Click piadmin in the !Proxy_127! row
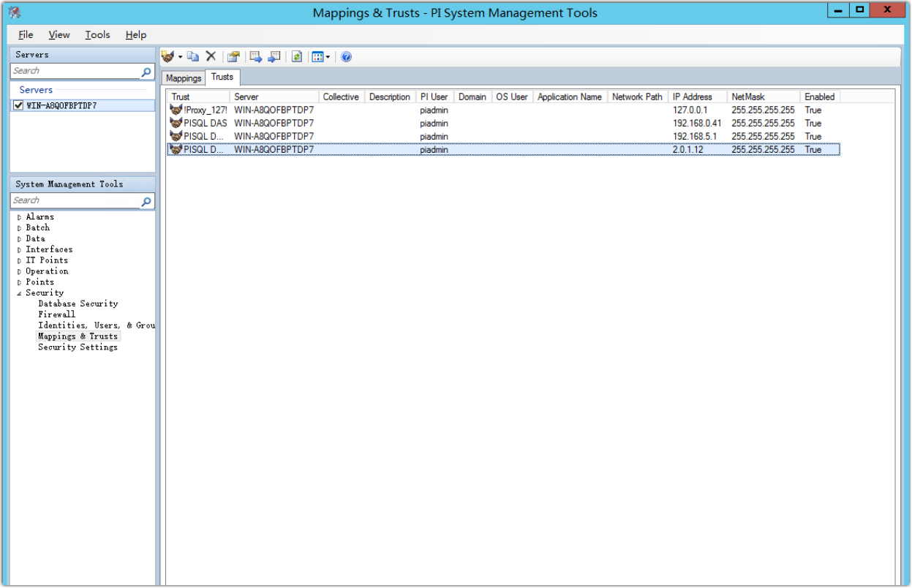The image size is (912, 588). point(434,110)
